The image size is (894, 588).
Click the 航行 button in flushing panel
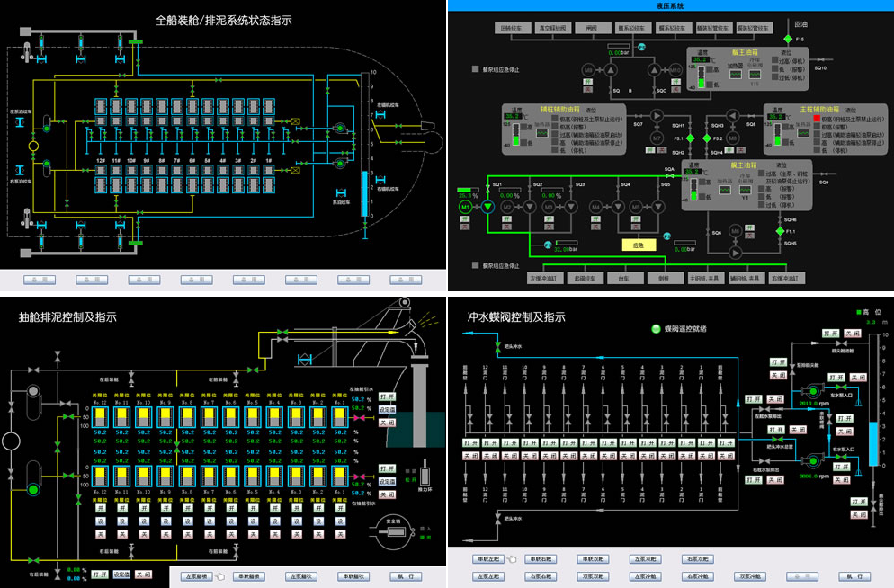tap(854, 576)
